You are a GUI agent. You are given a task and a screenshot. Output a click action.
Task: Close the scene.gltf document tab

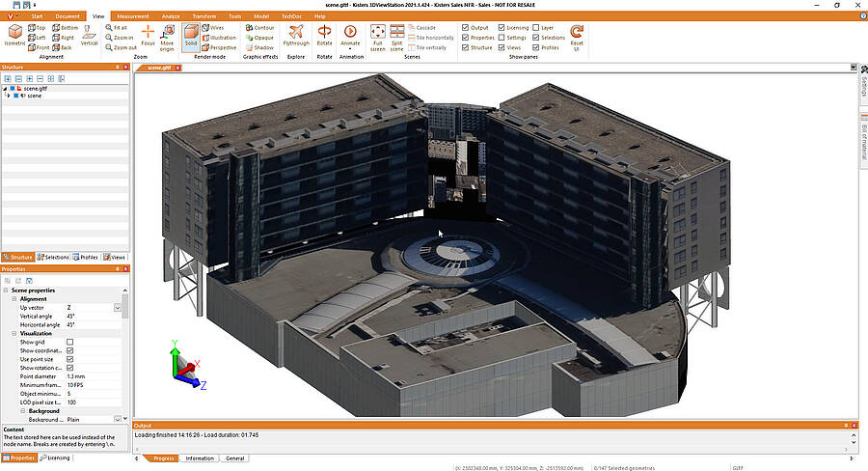pos(177,68)
